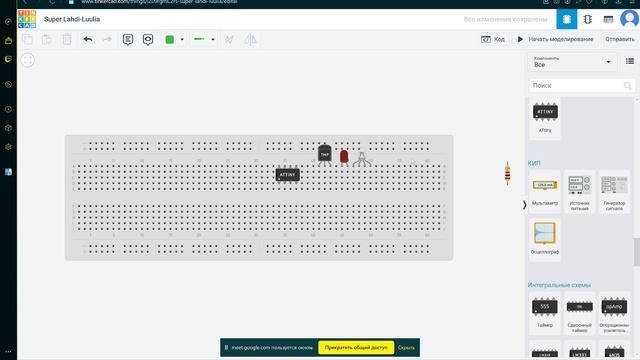Viewport: 640px width, 360px height.
Task: Select the 555 Таймер component
Action: click(x=545, y=313)
